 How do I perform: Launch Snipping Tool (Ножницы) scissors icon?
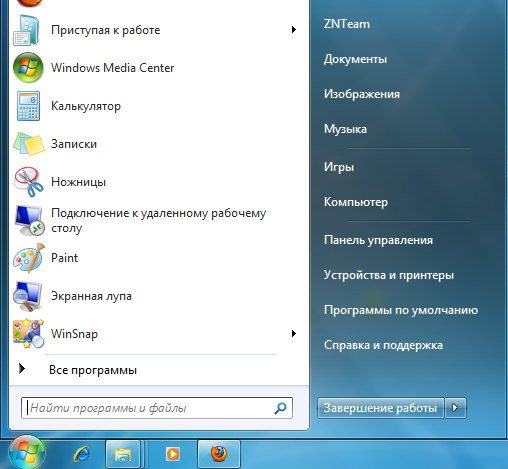(x=28, y=182)
